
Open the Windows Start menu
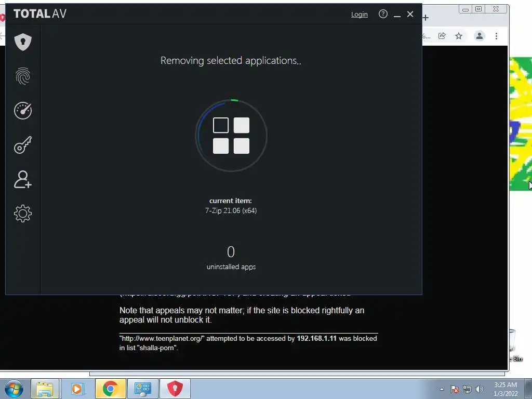tap(14, 389)
